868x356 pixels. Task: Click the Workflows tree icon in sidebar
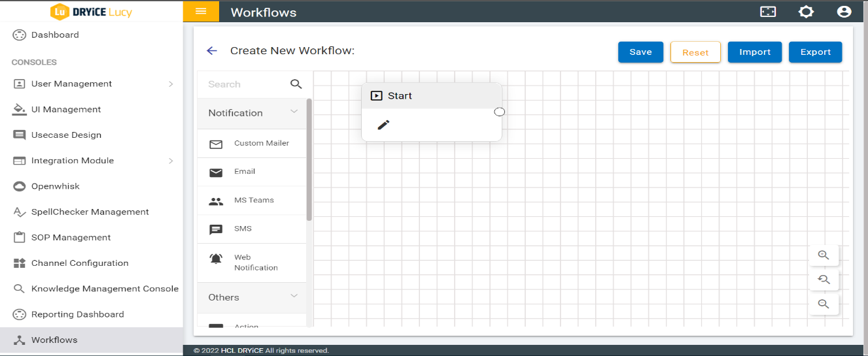20,340
